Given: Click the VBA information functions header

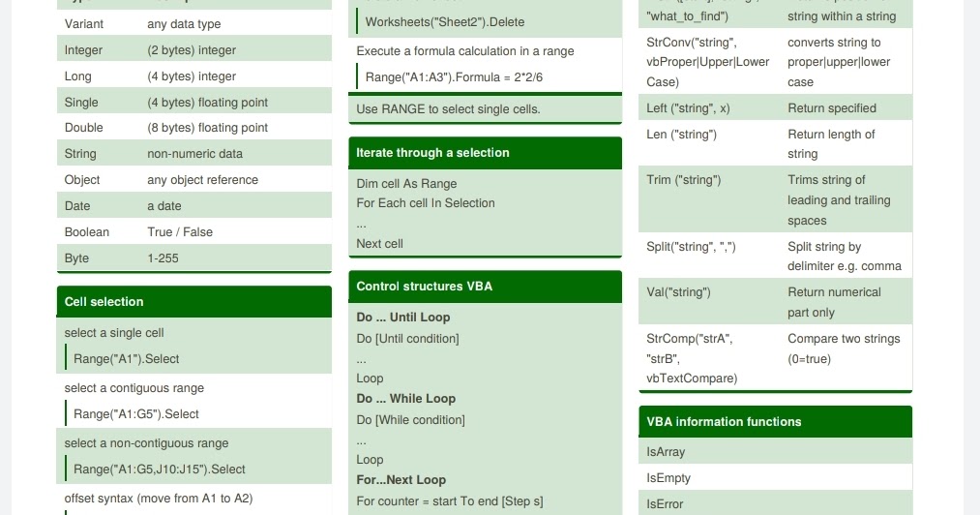Looking at the screenshot, I should tap(775, 422).
